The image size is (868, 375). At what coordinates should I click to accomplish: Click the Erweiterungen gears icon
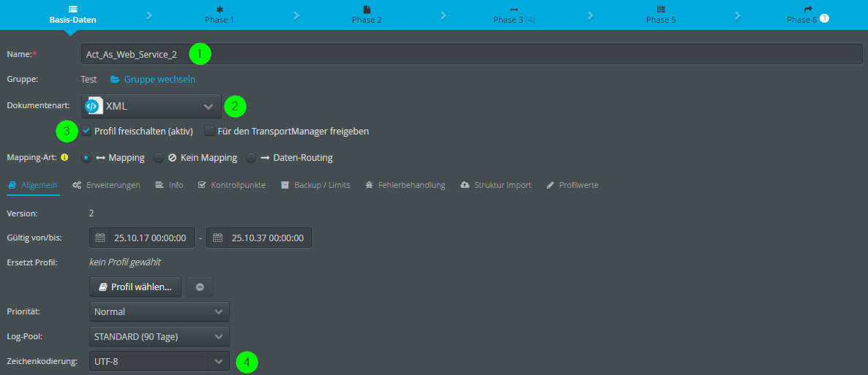point(77,185)
